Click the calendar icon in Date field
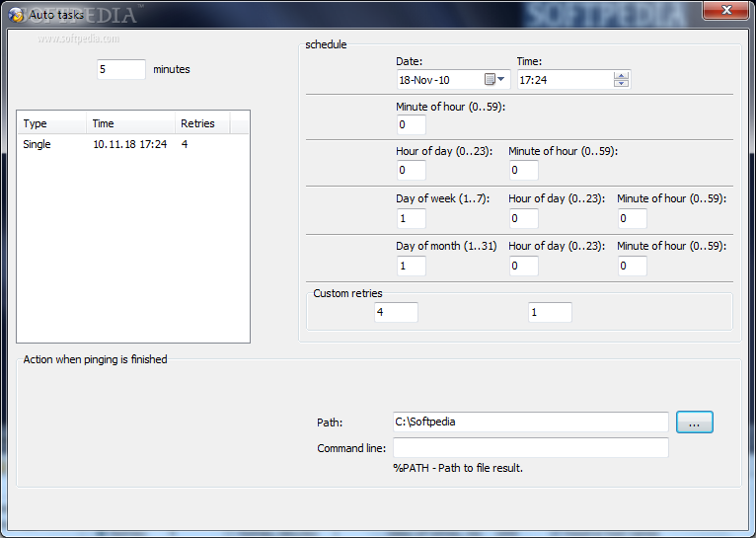This screenshot has height=538, width=756. (490, 79)
